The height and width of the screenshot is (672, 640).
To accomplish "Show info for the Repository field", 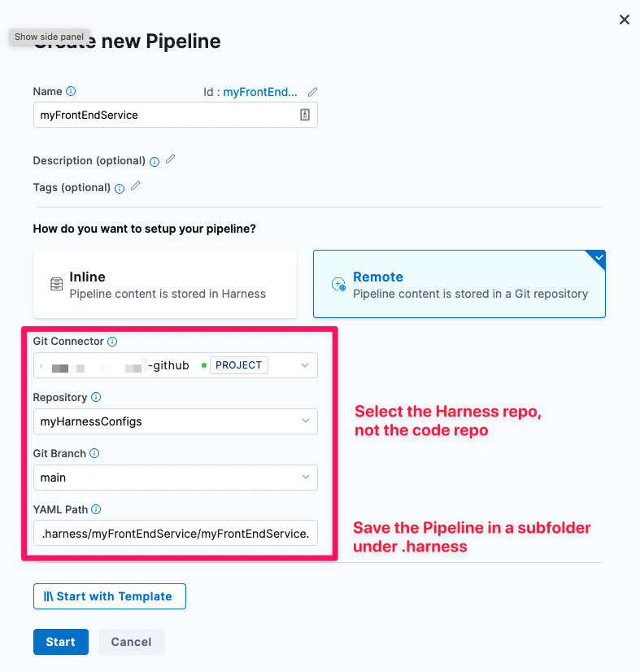I will click(x=97, y=397).
